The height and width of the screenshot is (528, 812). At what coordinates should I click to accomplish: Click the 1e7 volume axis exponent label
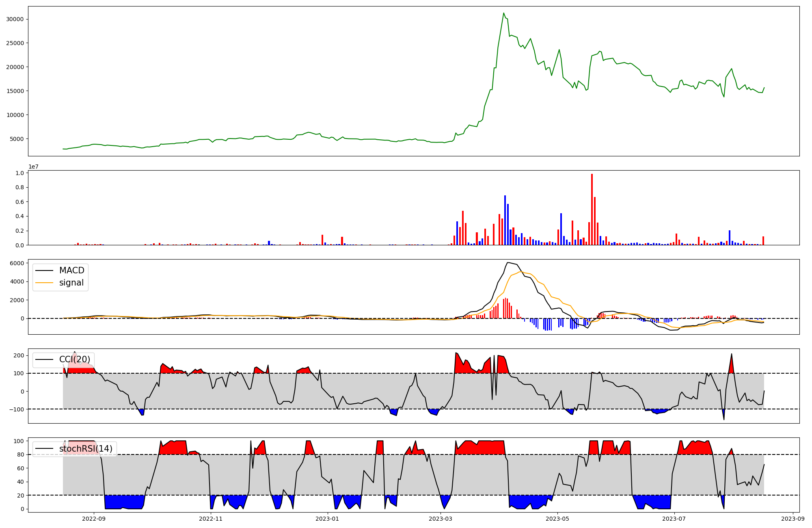[x=33, y=167]
